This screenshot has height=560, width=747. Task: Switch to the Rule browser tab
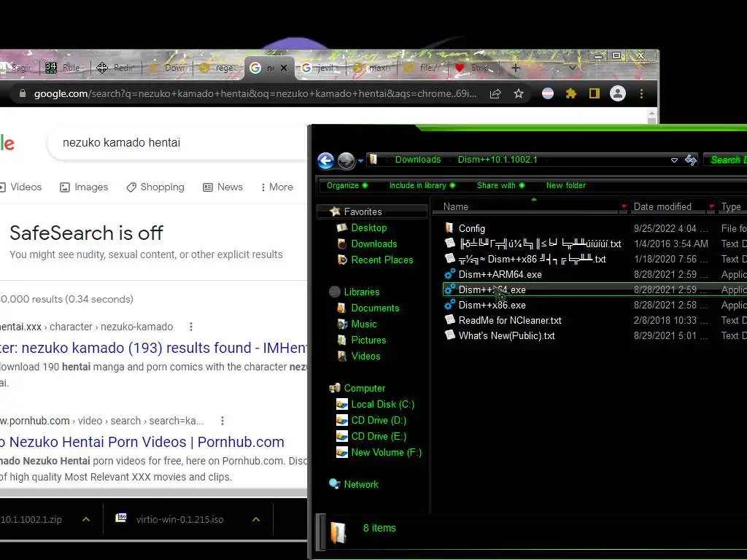pos(64,68)
